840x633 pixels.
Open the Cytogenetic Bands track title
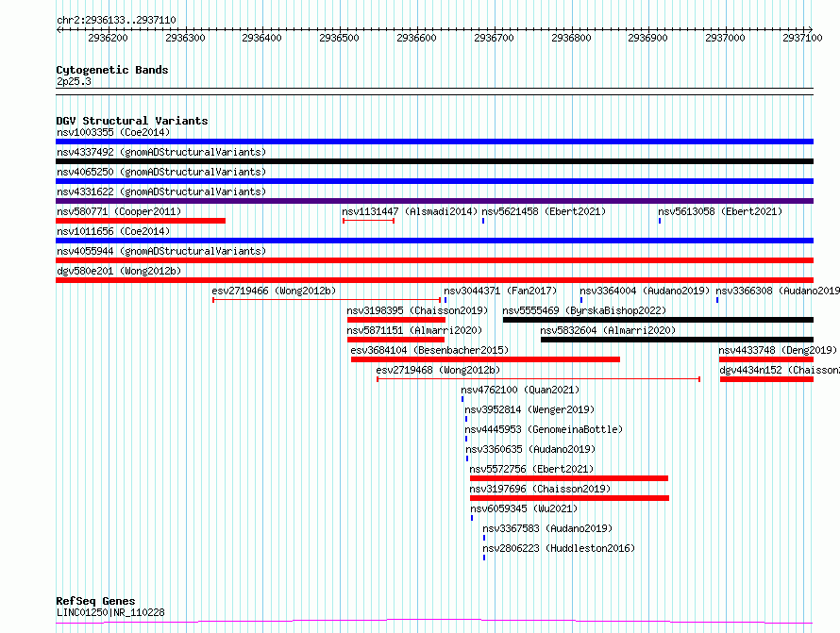coord(112,70)
